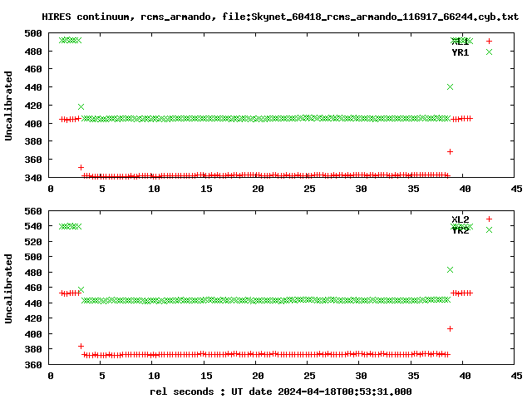The width and height of the screenshot is (532, 399).
Task: Click the lone XL2 point near value 406
Action: pos(450,329)
